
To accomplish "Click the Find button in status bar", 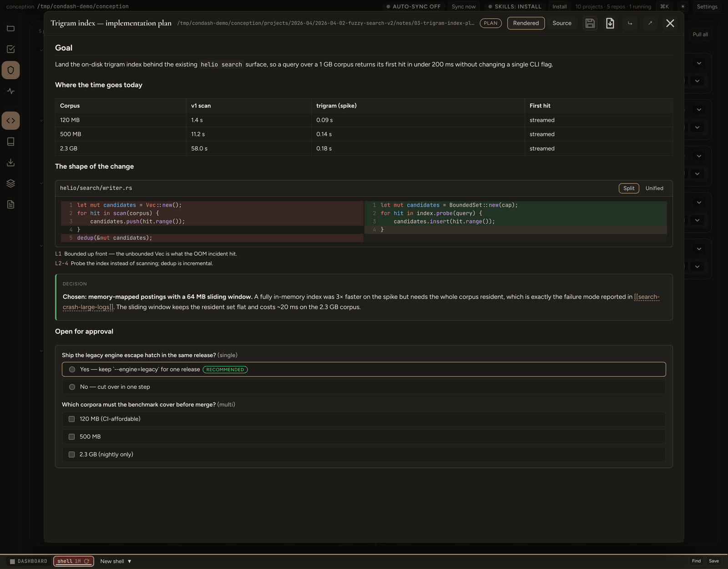I will coord(696,561).
